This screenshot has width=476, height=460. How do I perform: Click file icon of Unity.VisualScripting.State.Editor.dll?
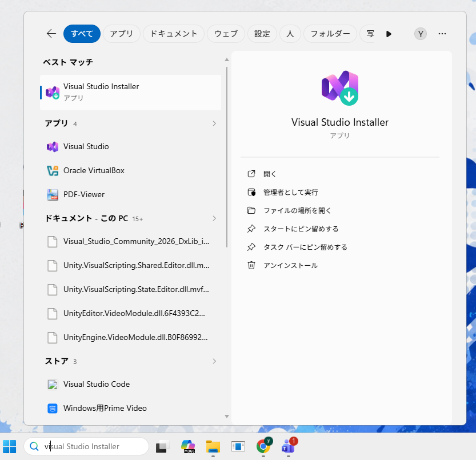click(52, 290)
